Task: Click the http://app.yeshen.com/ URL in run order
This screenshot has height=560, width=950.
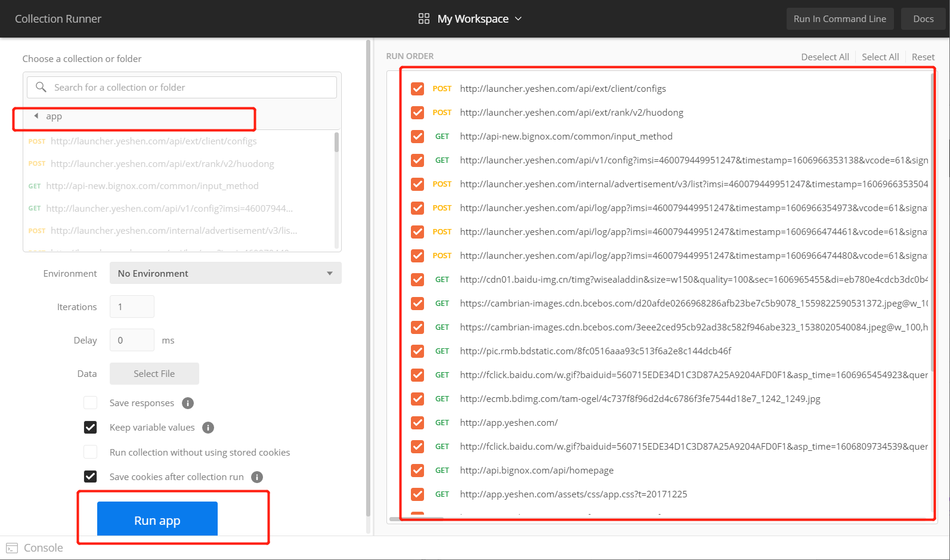Action: click(509, 423)
